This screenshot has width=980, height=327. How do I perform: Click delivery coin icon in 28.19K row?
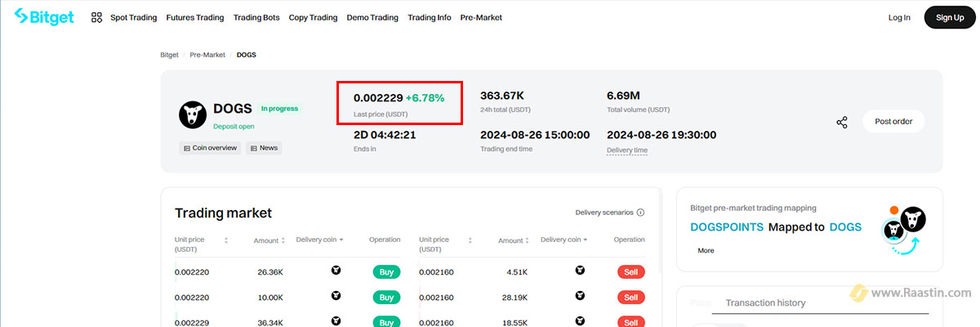tap(580, 296)
